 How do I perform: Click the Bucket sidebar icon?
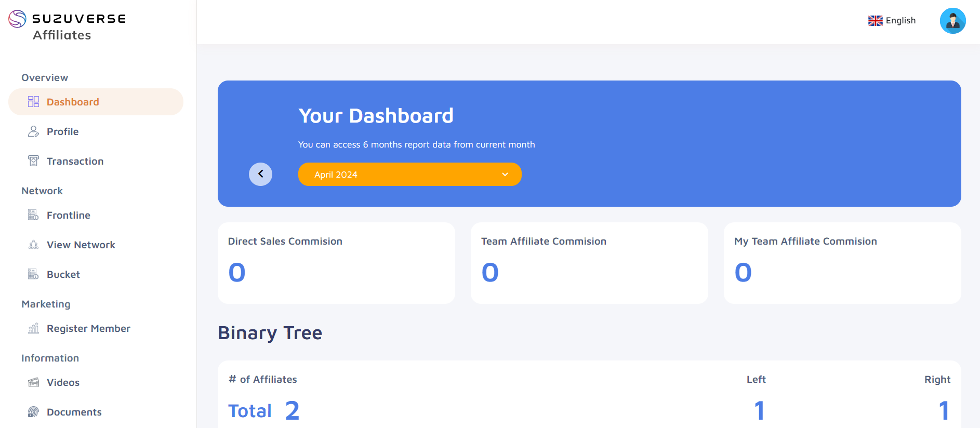[33, 274]
